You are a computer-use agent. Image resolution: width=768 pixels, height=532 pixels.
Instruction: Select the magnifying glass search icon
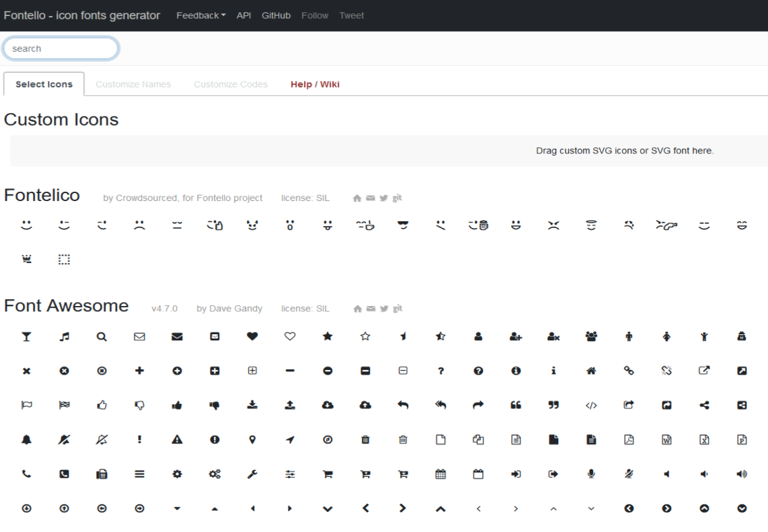click(x=102, y=336)
